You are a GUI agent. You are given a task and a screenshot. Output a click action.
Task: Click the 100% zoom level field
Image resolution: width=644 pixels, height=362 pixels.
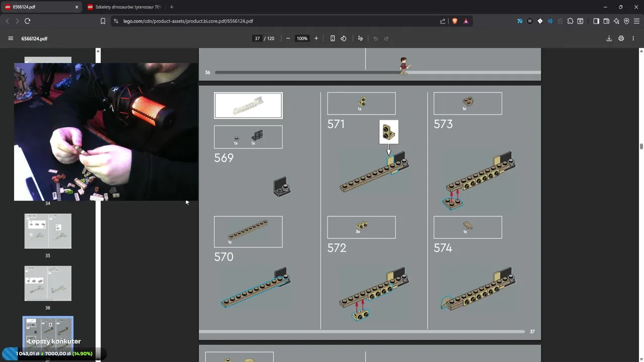[302, 39]
